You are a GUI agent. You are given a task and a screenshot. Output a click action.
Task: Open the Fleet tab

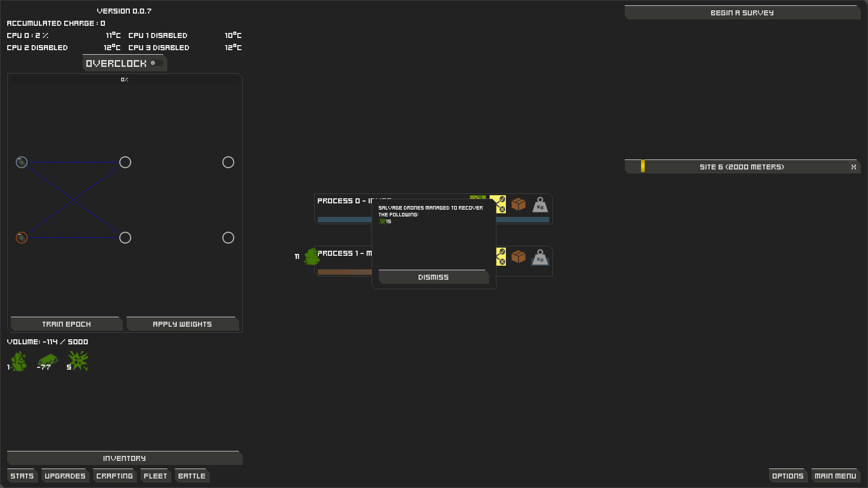point(156,476)
